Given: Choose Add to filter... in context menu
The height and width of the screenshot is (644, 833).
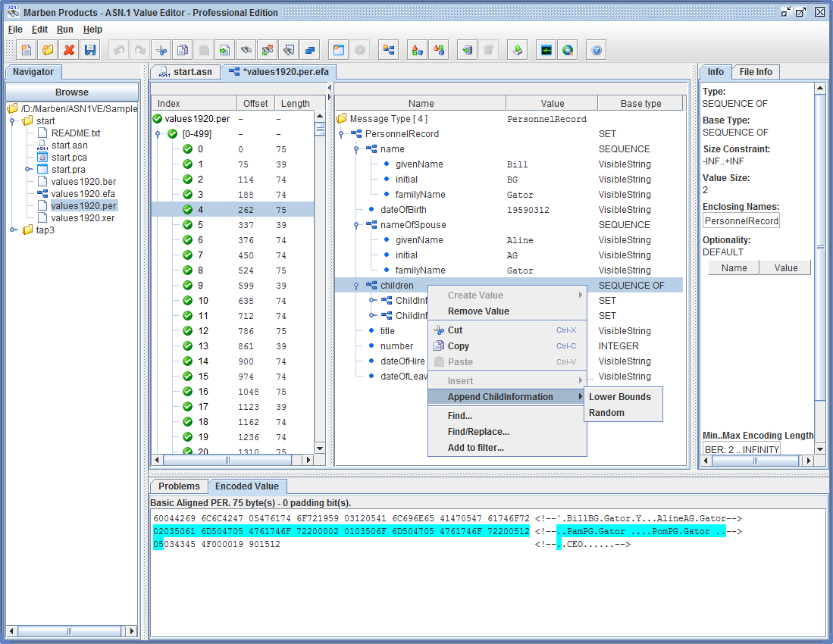Looking at the screenshot, I should pyautogui.click(x=507, y=448).
